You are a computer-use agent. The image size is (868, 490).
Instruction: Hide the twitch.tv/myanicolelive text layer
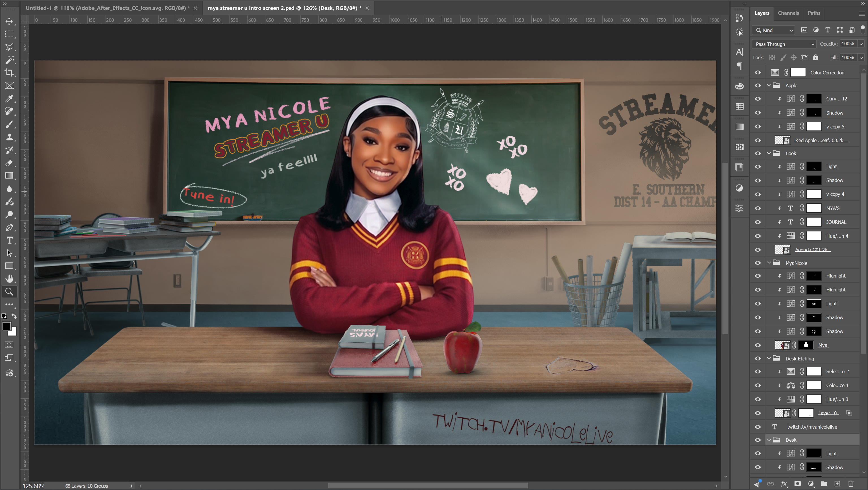pyautogui.click(x=757, y=427)
